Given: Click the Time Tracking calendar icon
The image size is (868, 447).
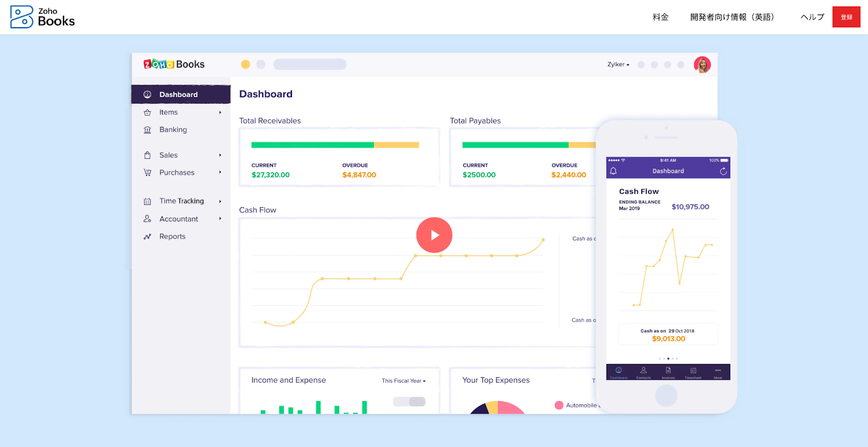Looking at the screenshot, I should [x=147, y=201].
